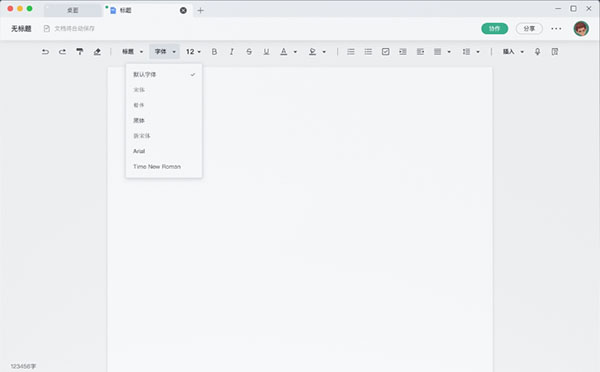The height and width of the screenshot is (372, 600).
Task: Click the redo arrow icon
Action: pyautogui.click(x=62, y=52)
